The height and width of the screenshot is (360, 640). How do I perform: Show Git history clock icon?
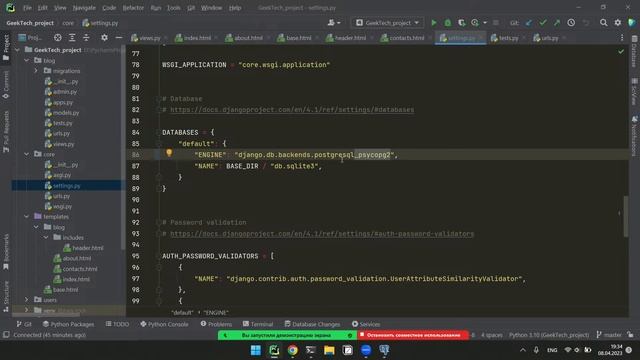(x=571, y=23)
